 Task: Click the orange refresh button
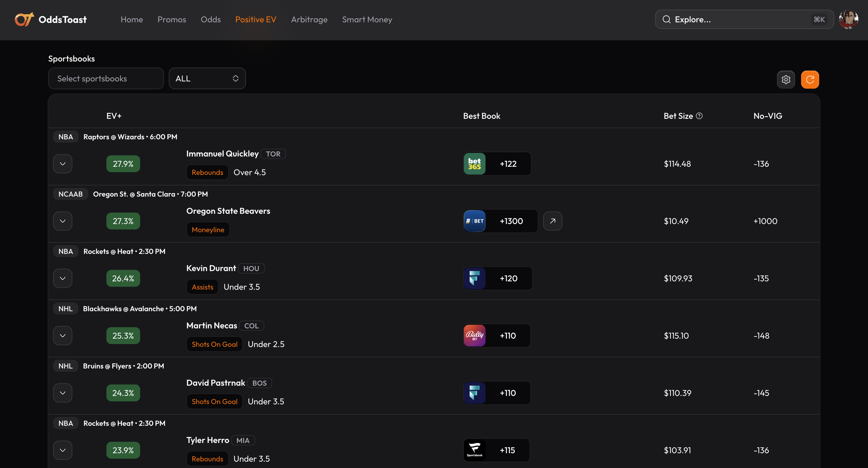click(x=810, y=80)
